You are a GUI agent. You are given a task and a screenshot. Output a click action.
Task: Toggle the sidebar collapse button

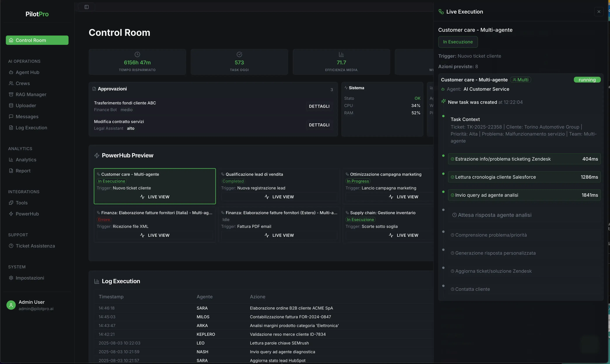click(86, 7)
